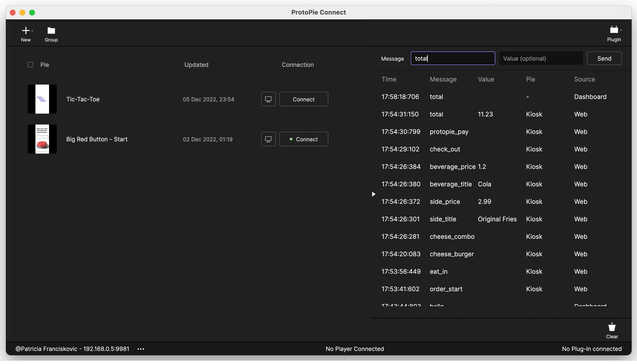Connect the Big Red Button - Start pie

click(x=303, y=139)
